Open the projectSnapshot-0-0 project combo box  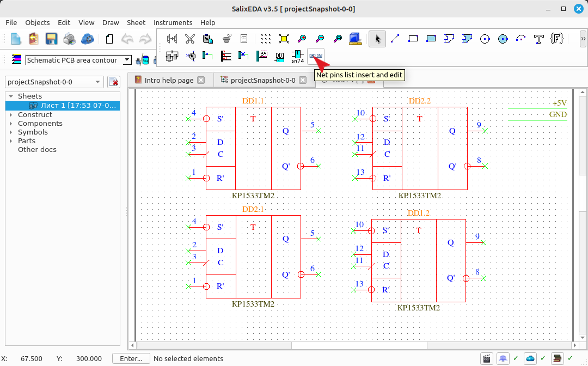click(54, 82)
